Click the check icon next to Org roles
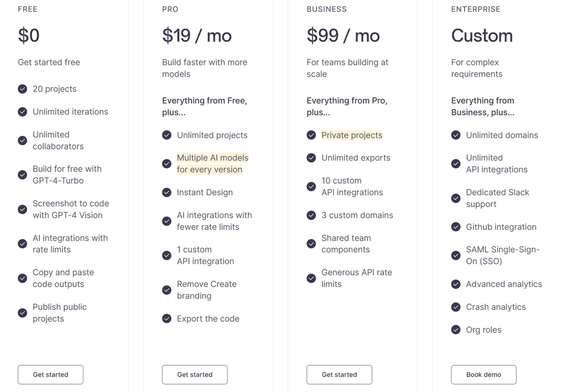 tap(456, 330)
